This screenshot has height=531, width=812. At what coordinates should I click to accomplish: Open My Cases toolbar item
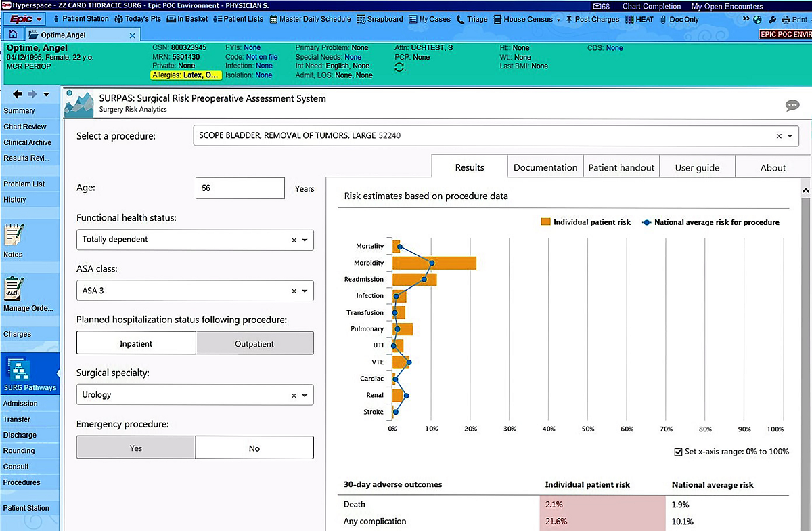[429, 19]
